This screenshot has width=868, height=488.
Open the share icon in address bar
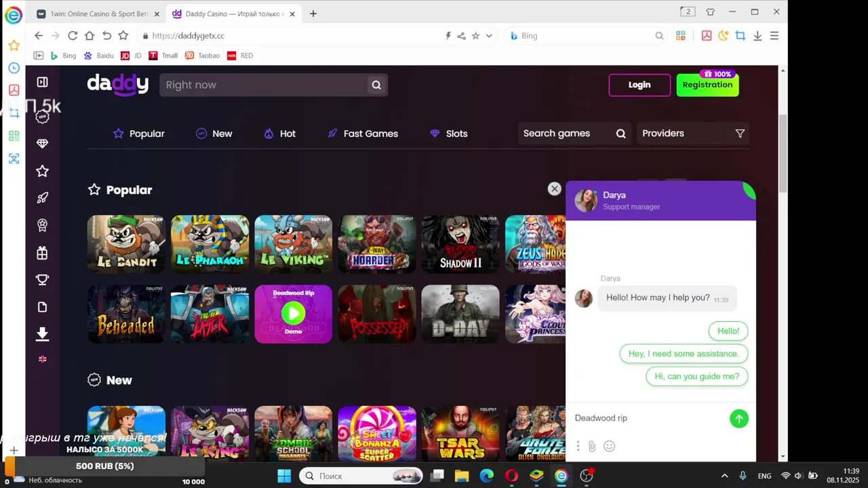pos(461,36)
